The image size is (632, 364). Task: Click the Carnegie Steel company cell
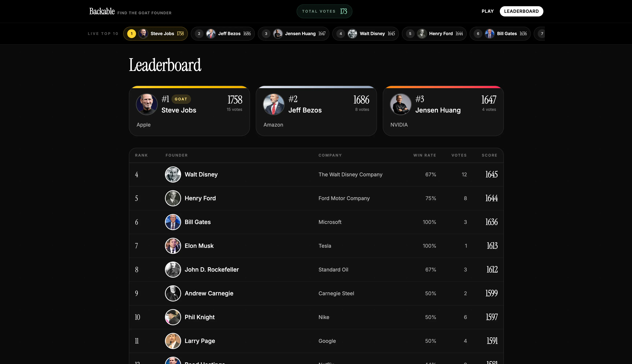click(x=336, y=293)
